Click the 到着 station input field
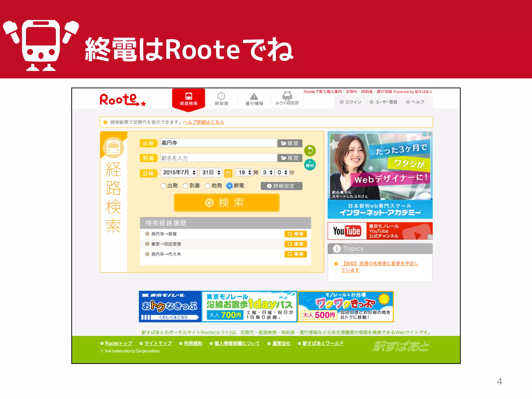The image size is (532, 399). pos(218,158)
